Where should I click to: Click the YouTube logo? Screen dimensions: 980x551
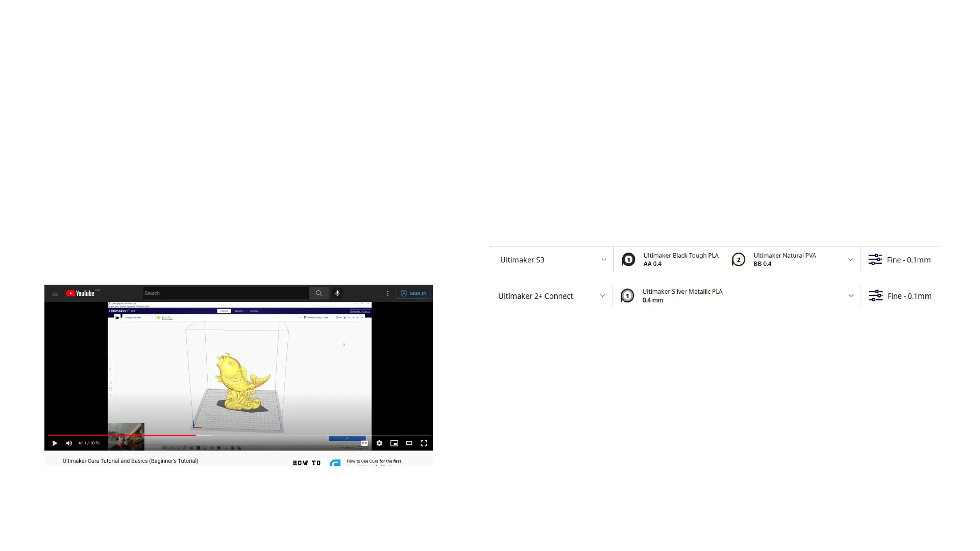81,293
